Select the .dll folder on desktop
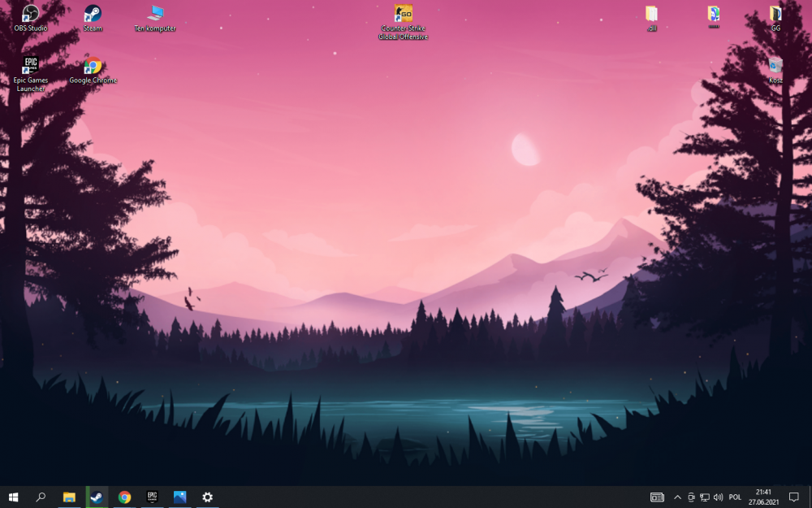The image size is (812, 508). 651,18
